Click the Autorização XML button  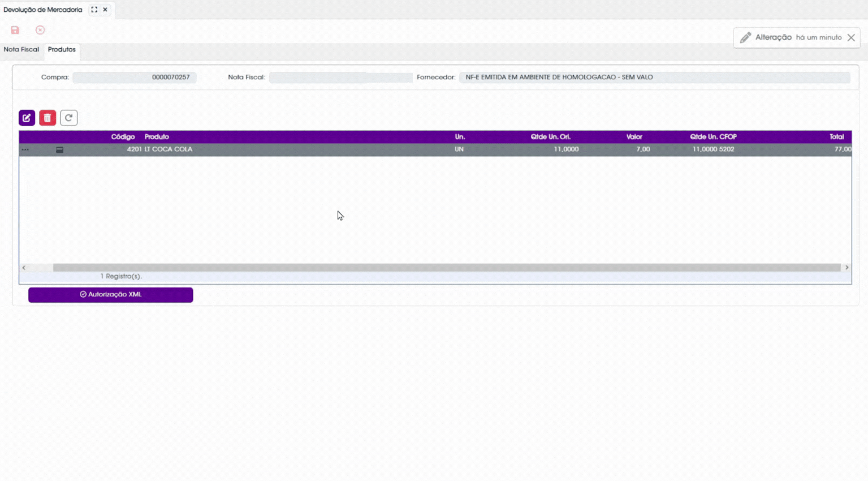coord(111,295)
